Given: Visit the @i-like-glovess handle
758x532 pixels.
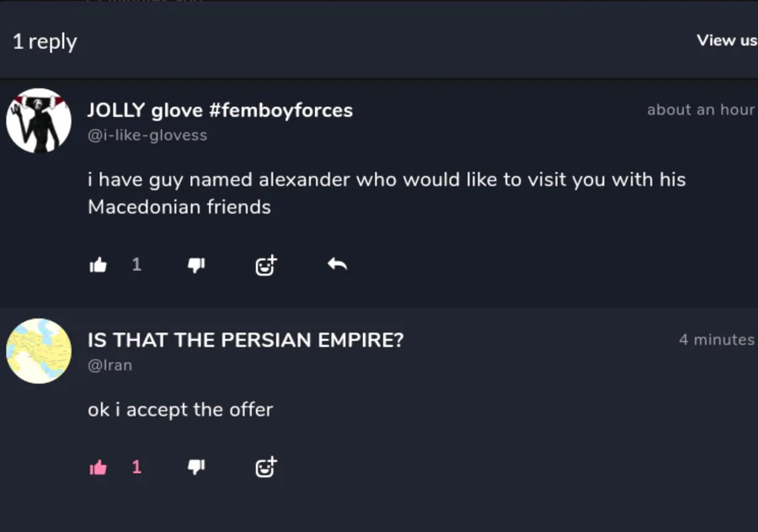Looking at the screenshot, I should [147, 136].
